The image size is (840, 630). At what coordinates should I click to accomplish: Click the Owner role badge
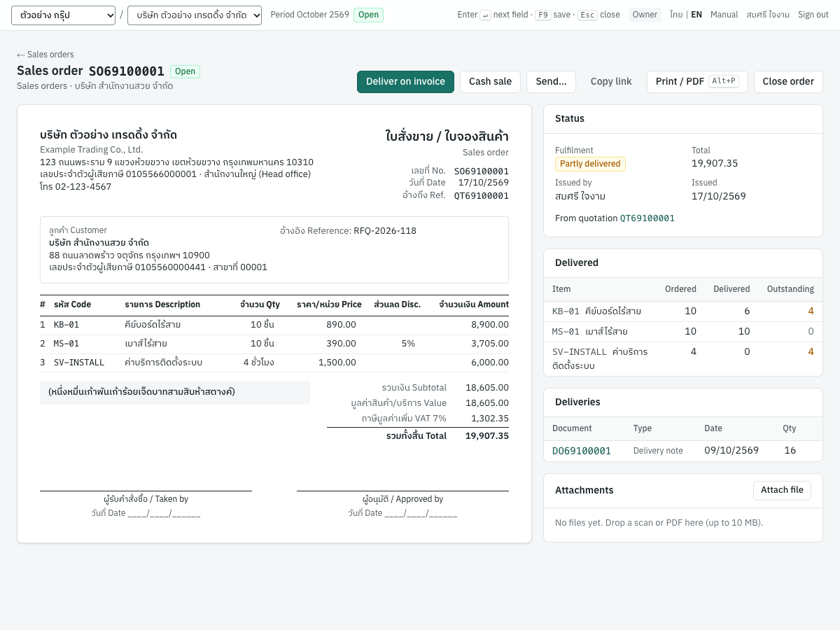645,15
